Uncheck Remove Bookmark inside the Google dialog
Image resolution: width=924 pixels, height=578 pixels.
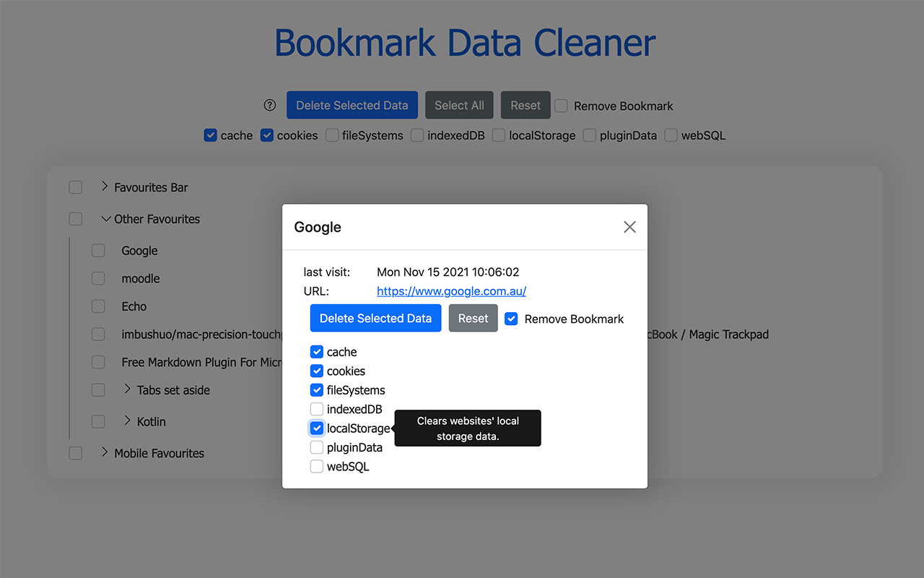pos(511,319)
